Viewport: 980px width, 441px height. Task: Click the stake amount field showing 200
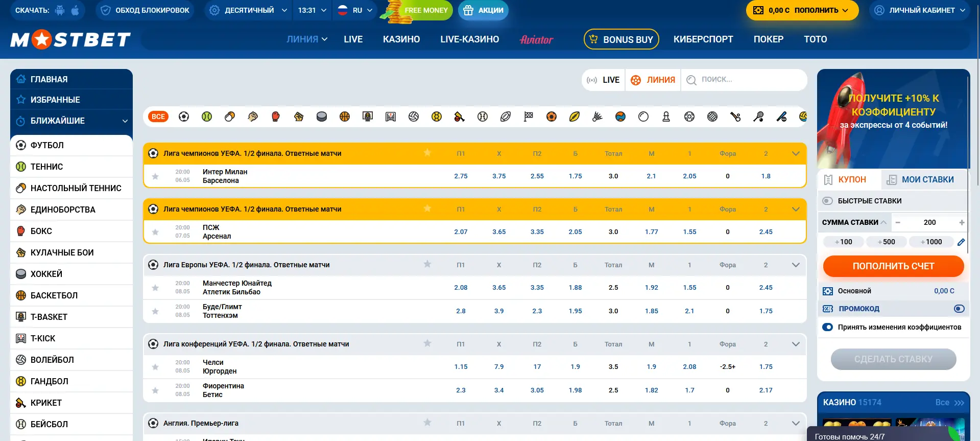[929, 222]
